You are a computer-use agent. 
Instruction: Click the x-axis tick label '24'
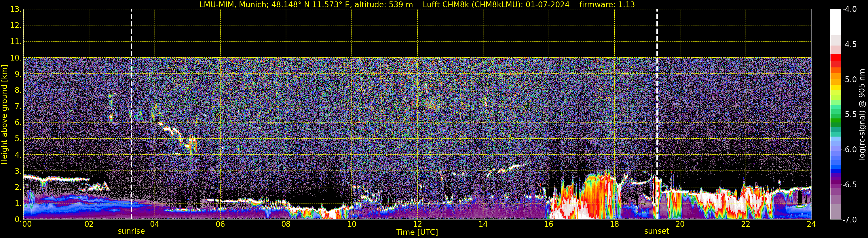click(x=811, y=224)
